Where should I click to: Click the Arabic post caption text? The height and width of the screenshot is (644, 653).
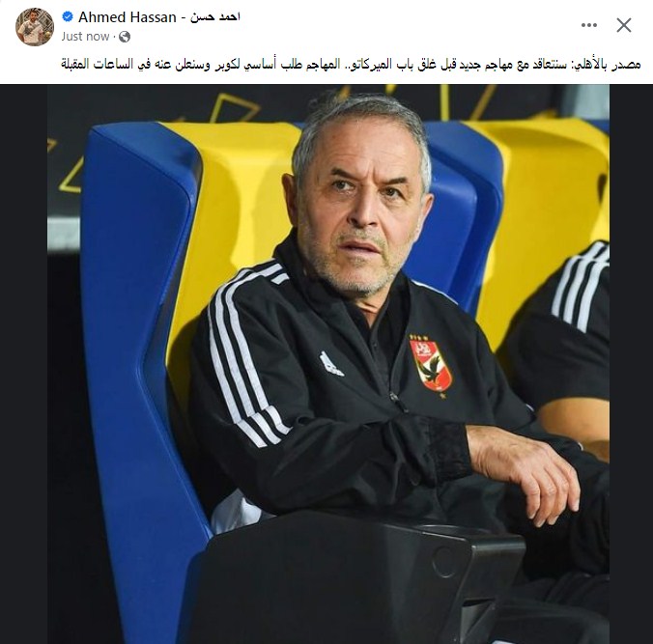coord(351,64)
